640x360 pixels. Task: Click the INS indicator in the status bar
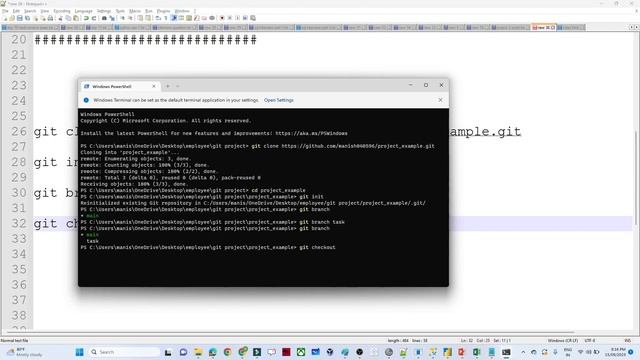(x=627, y=340)
